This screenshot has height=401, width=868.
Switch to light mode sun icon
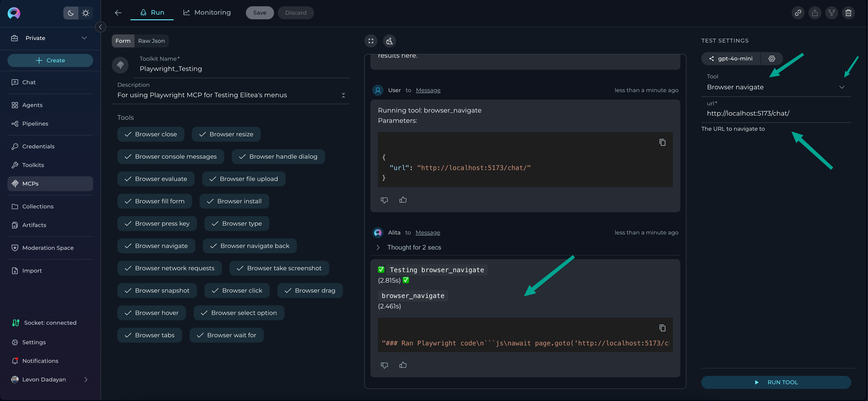tap(86, 13)
